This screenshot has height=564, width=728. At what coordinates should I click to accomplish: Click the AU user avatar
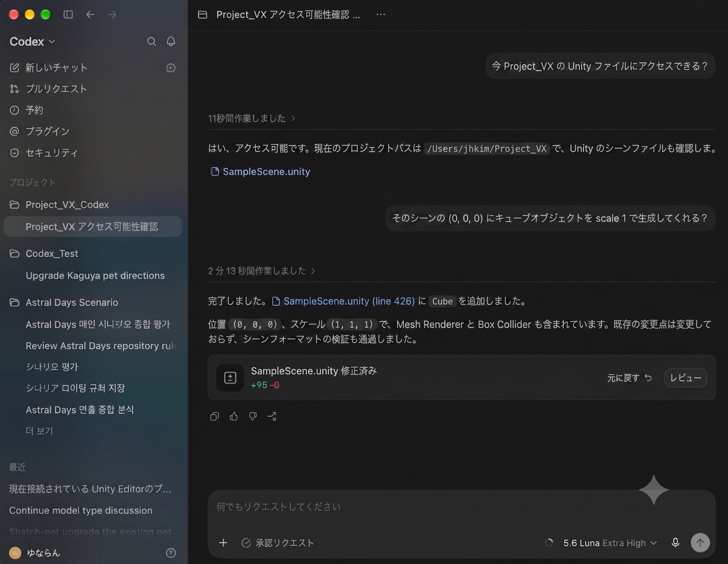(15, 553)
